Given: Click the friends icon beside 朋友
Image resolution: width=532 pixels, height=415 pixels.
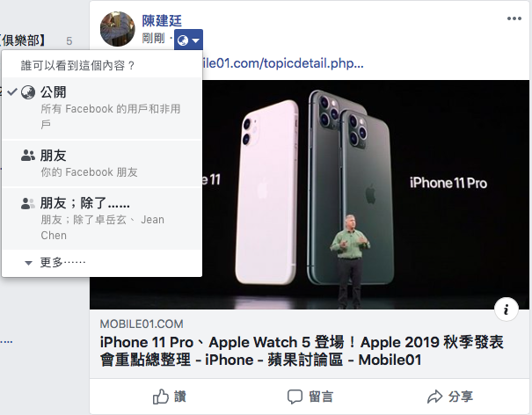Looking at the screenshot, I should [x=28, y=156].
